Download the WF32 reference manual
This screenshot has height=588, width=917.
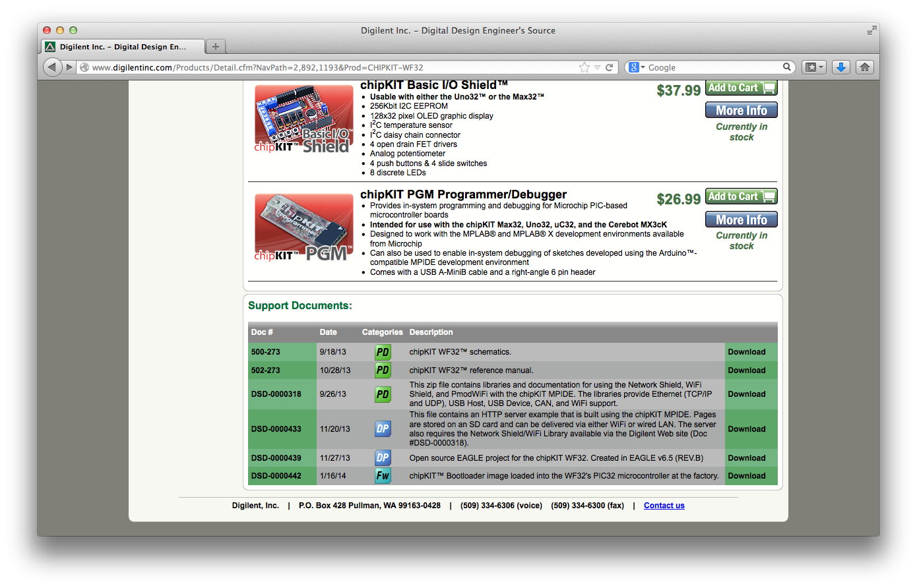pyautogui.click(x=747, y=370)
